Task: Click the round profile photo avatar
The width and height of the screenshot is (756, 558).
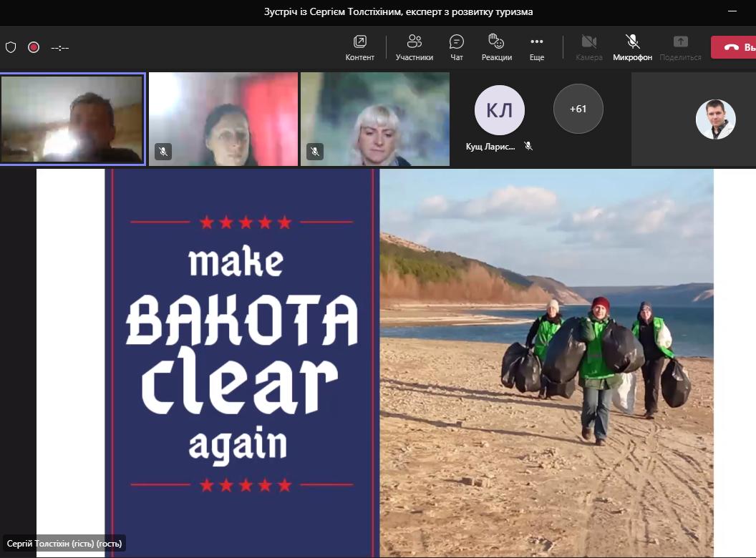Action: 715,119
